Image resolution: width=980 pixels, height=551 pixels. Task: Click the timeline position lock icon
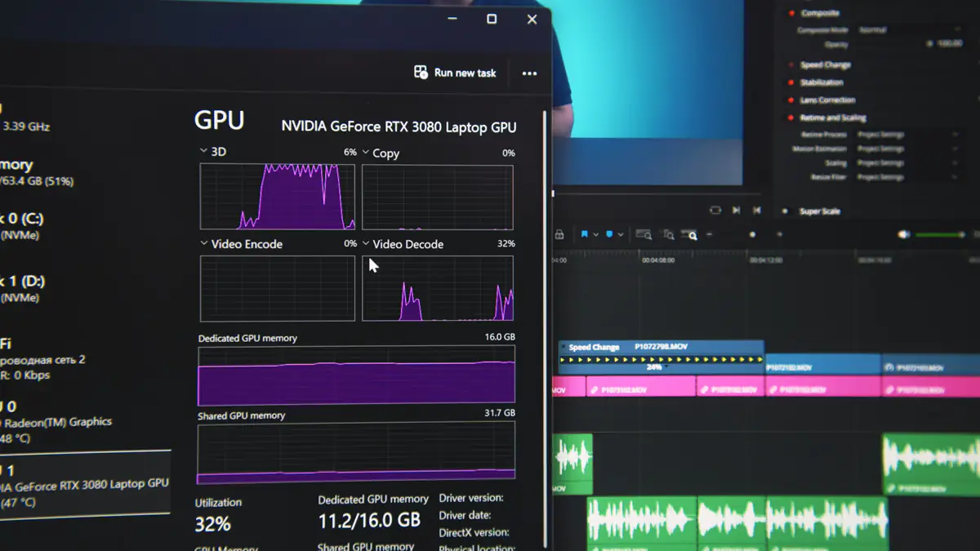[559, 235]
